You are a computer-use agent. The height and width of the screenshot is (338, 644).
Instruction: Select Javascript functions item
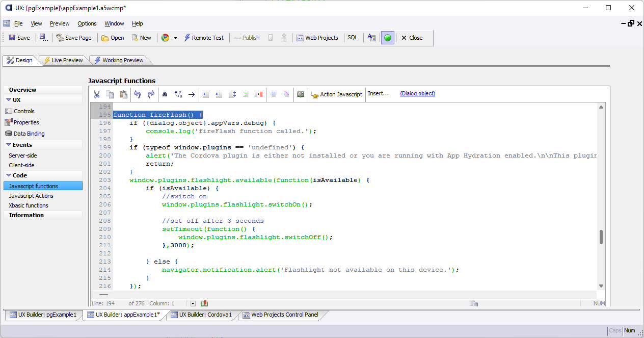[43, 186]
